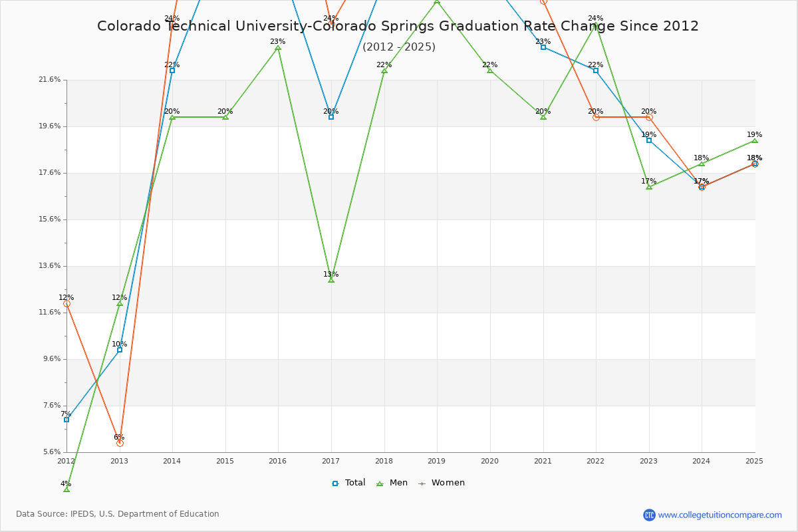Select Men 2022 triangle marker at 24%

[596, 24]
